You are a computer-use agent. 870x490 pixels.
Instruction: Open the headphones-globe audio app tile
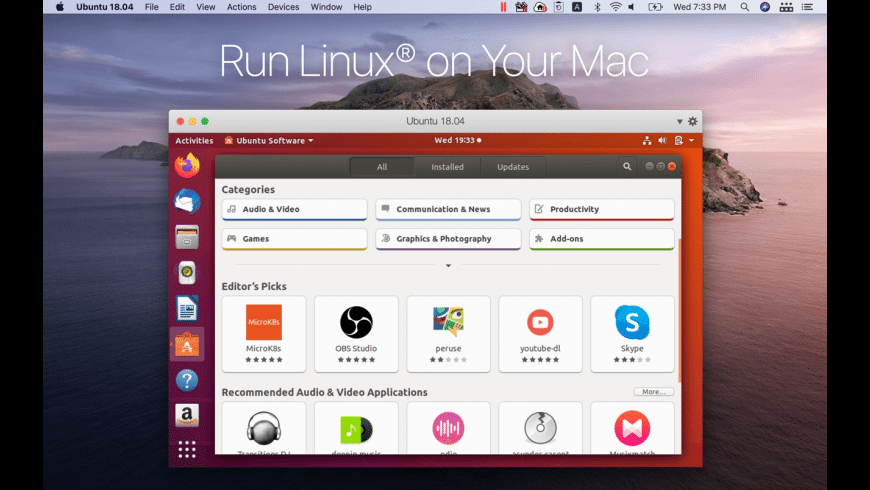pyautogui.click(x=264, y=428)
